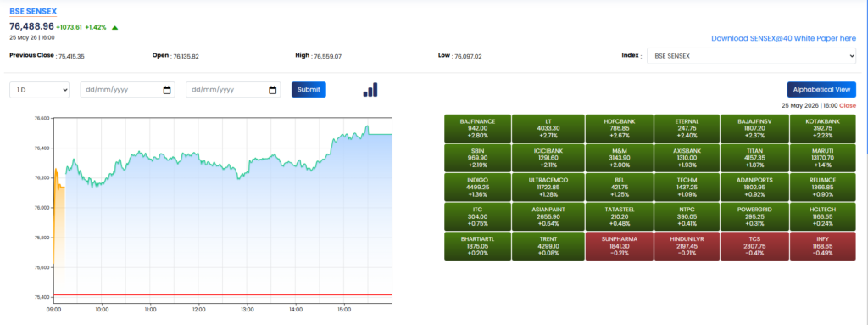The height and width of the screenshot is (325, 868).
Task: Click the 25 May 2026 16:00 Close timestamp
Action: pyautogui.click(x=819, y=105)
